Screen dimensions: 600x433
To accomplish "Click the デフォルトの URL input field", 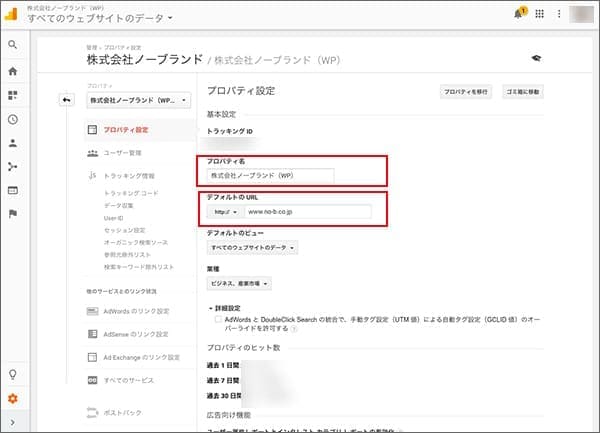I will pyautogui.click(x=308, y=212).
